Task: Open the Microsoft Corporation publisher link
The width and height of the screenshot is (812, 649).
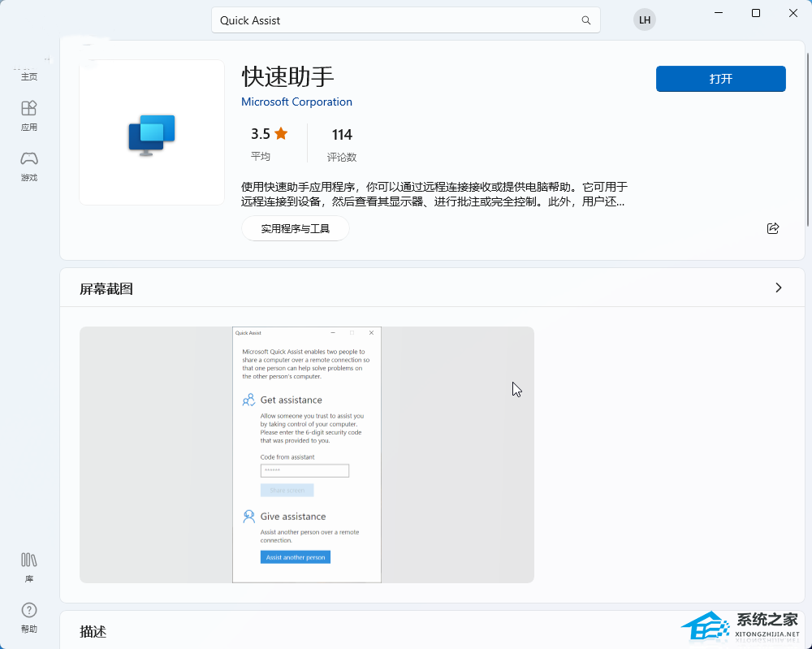Action: tap(296, 102)
